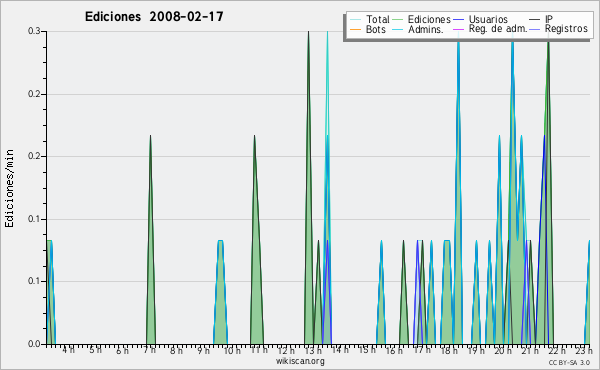Click the '23 h' x-axis label
The image size is (600, 370).
(x=584, y=350)
